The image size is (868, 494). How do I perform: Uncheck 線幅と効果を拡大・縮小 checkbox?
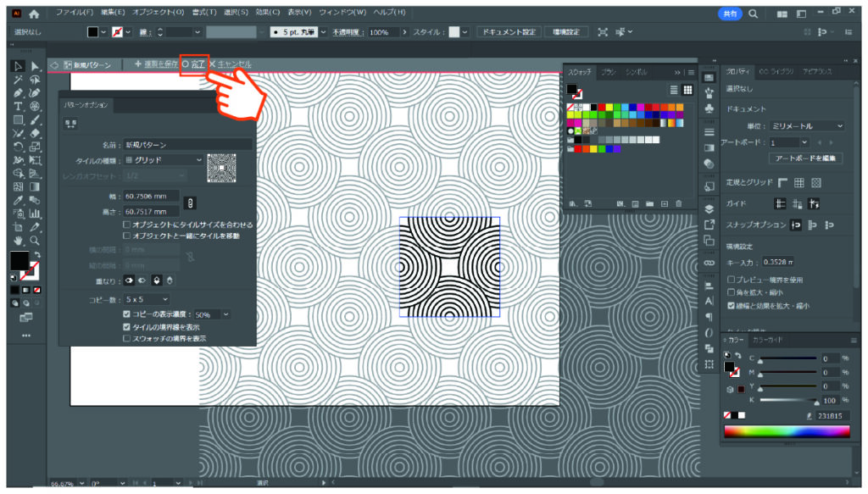pos(731,305)
